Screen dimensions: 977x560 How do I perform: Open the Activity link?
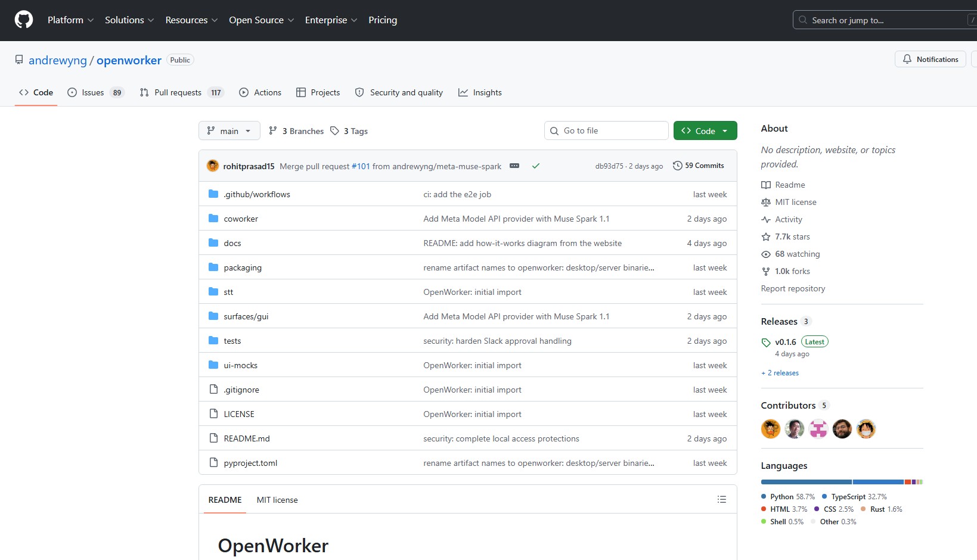coord(781,219)
